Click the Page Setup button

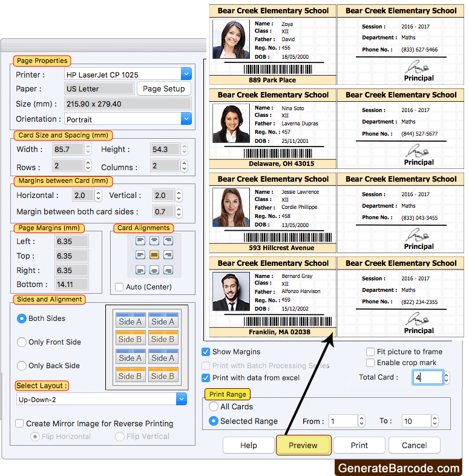pyautogui.click(x=164, y=88)
